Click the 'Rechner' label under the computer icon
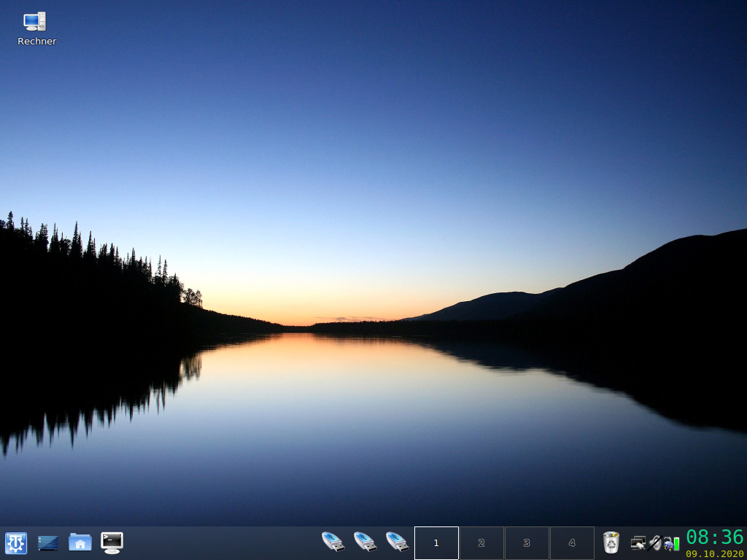The image size is (747, 560). 36,42
